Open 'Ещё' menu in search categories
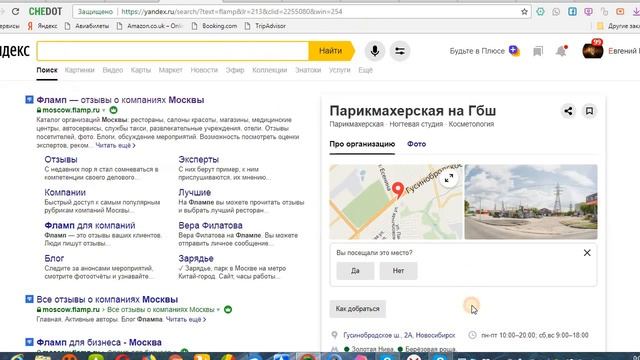 pyautogui.click(x=365, y=70)
